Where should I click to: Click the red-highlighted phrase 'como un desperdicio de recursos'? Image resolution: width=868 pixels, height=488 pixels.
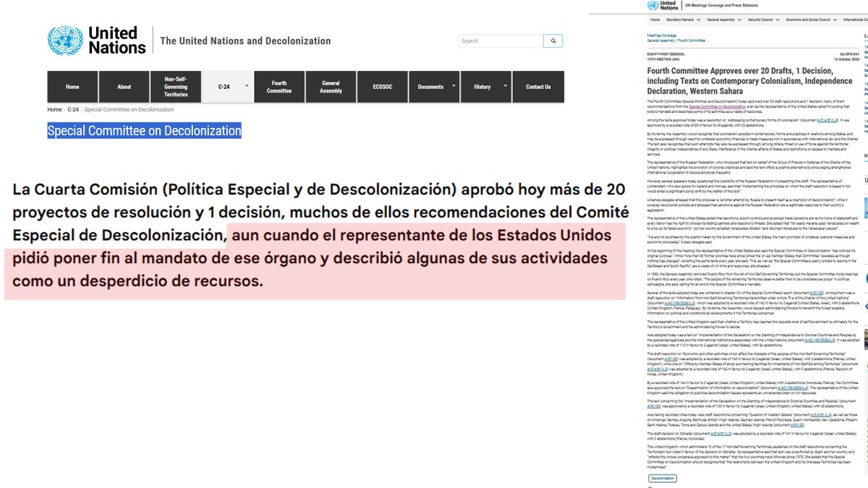coord(137,281)
